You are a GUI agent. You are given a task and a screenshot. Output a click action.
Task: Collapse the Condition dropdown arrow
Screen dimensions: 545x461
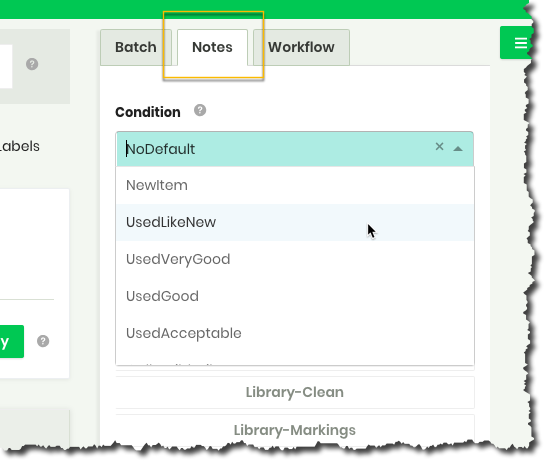point(458,148)
